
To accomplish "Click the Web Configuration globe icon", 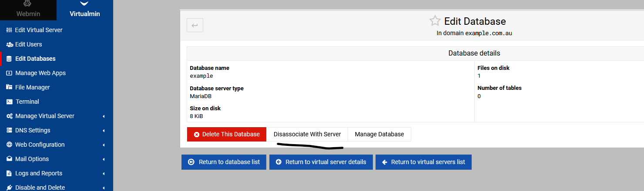I will (9, 145).
